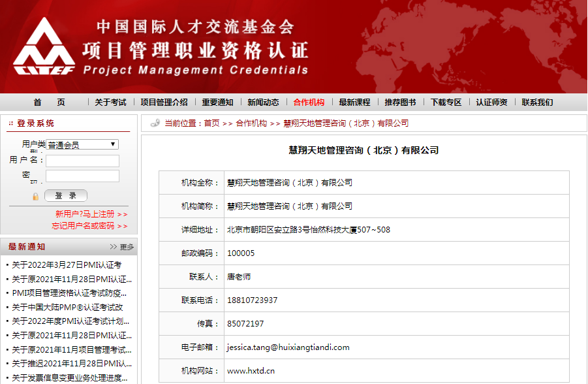Viewport: 588px width, 384px height.
Task: Click the 用户名 username input field
Action: tap(82, 161)
